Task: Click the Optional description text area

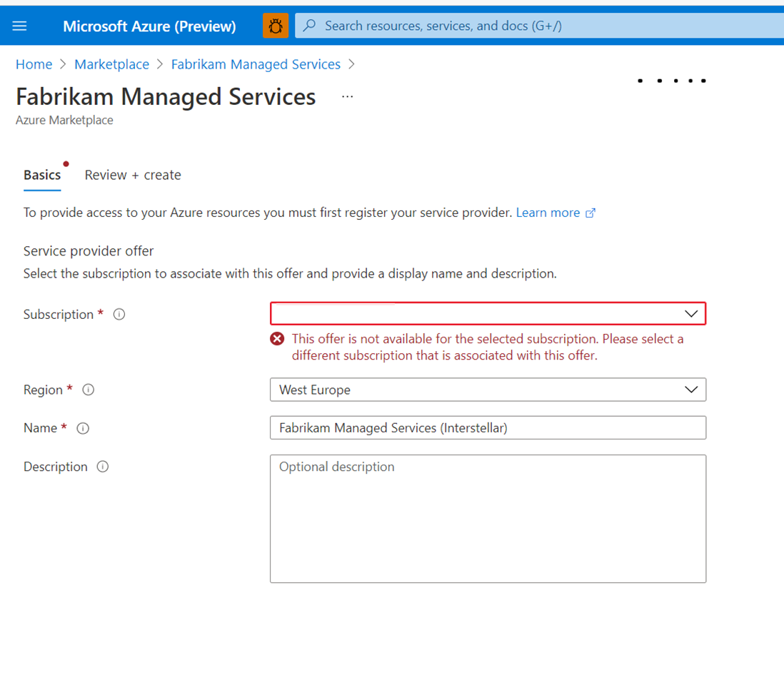Action: click(488, 519)
